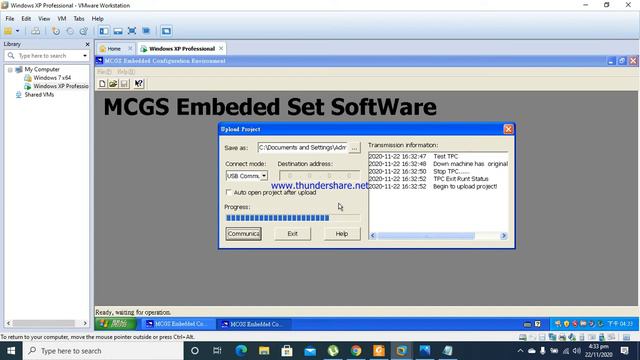Click the browse button next to Save as
Image resolution: width=640 pixels, height=360 pixels.
354,148
